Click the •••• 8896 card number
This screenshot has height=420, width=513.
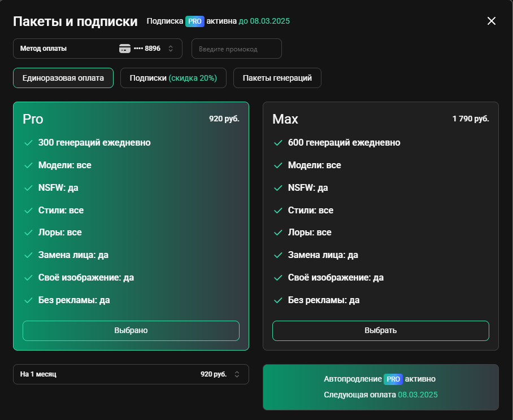[147, 49]
